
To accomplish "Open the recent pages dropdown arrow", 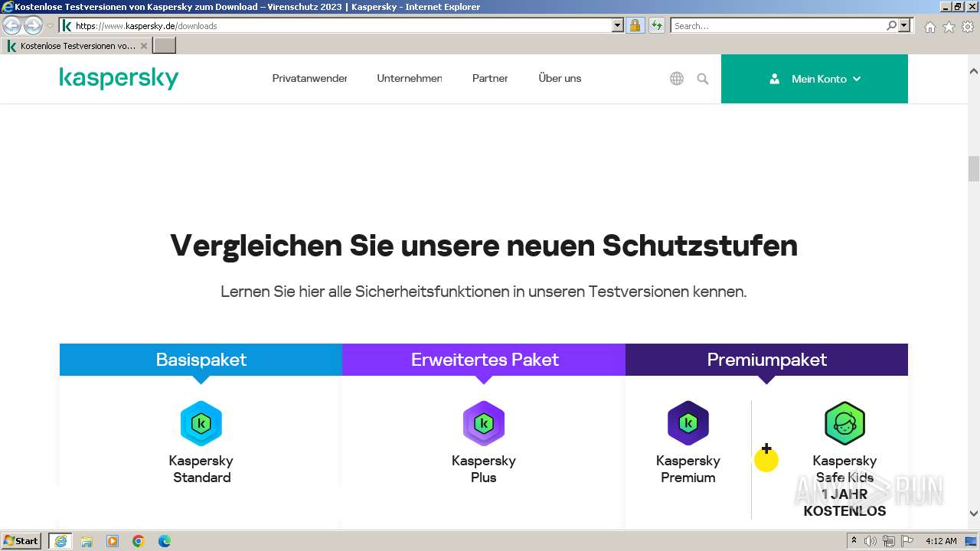I will (x=50, y=25).
